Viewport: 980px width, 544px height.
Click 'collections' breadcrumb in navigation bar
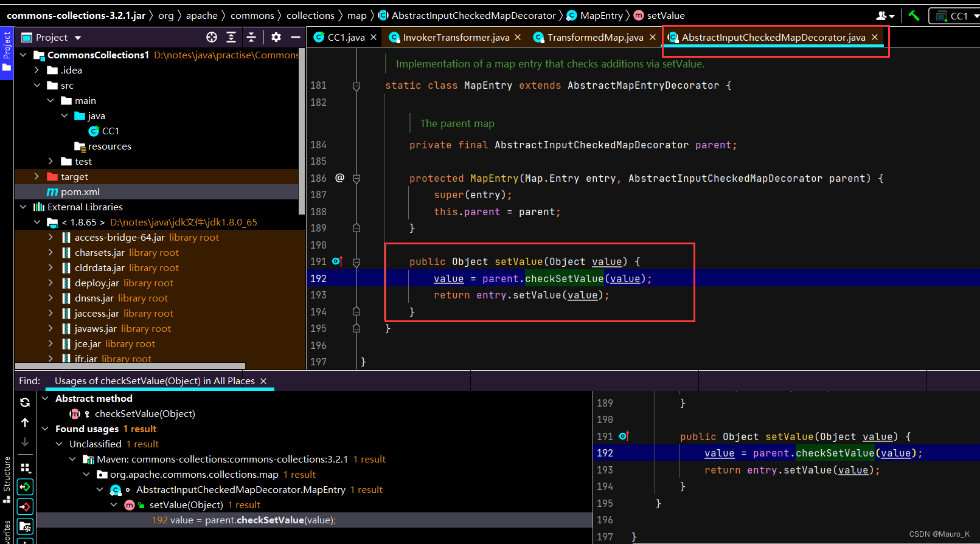[310, 16]
